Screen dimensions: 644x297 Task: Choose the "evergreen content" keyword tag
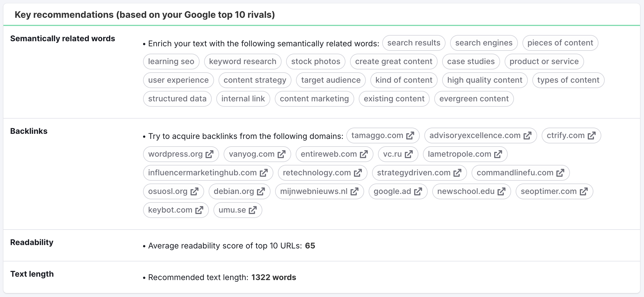(474, 99)
